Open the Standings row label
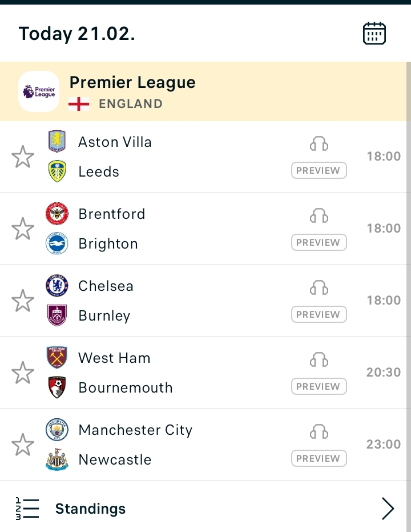This screenshot has width=411, height=532. (x=90, y=509)
